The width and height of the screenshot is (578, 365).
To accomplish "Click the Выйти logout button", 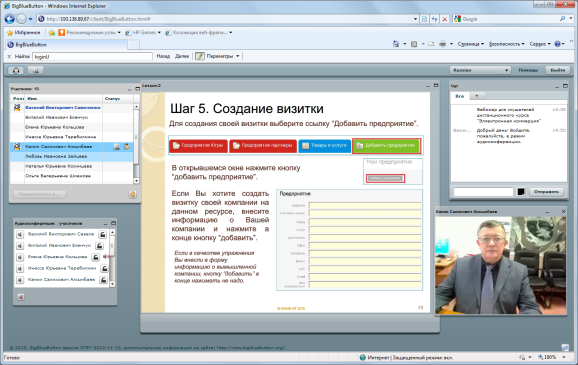I will 558,70.
